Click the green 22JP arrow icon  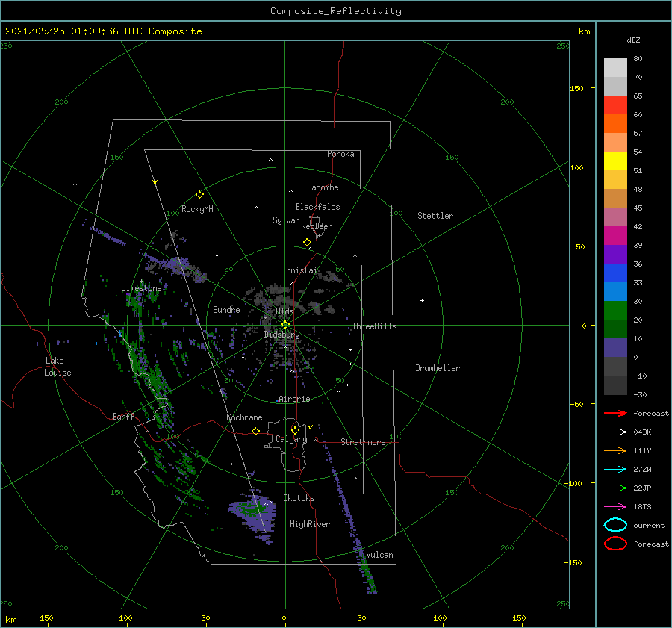tap(615, 488)
